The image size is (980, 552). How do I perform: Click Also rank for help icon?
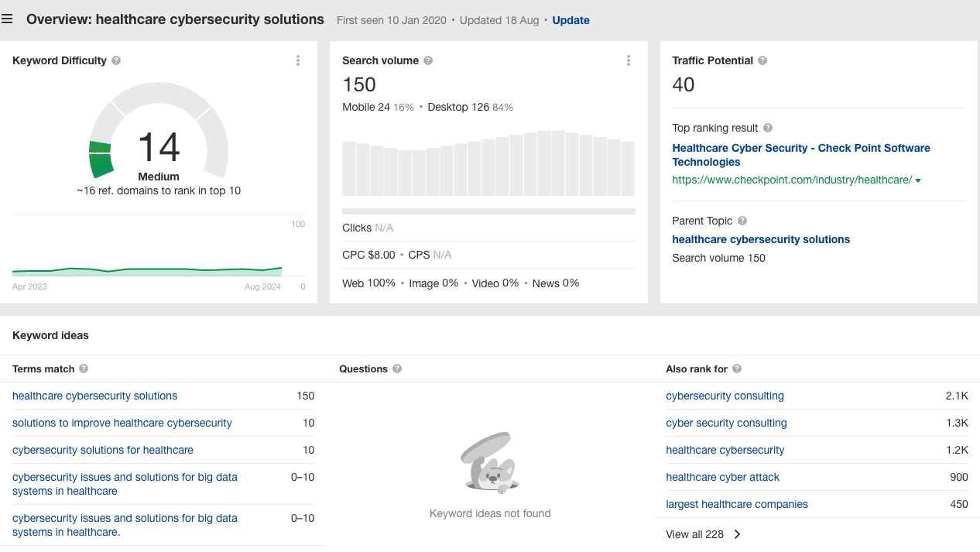coord(737,369)
